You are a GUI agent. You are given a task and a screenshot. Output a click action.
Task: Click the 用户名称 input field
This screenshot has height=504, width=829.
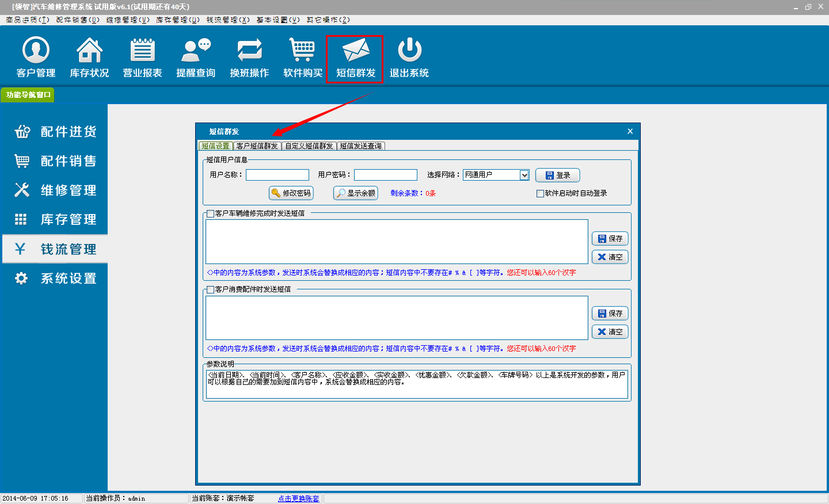click(277, 175)
